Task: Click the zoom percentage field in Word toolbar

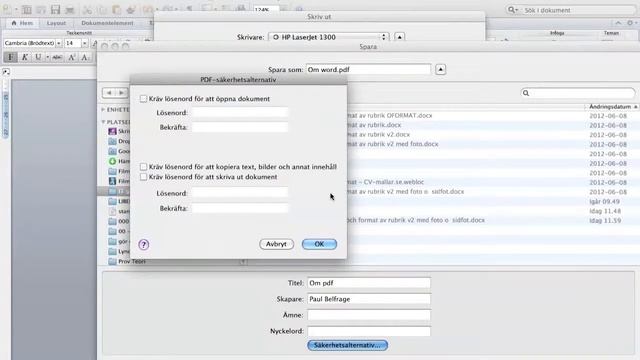Action: tap(266, 9)
